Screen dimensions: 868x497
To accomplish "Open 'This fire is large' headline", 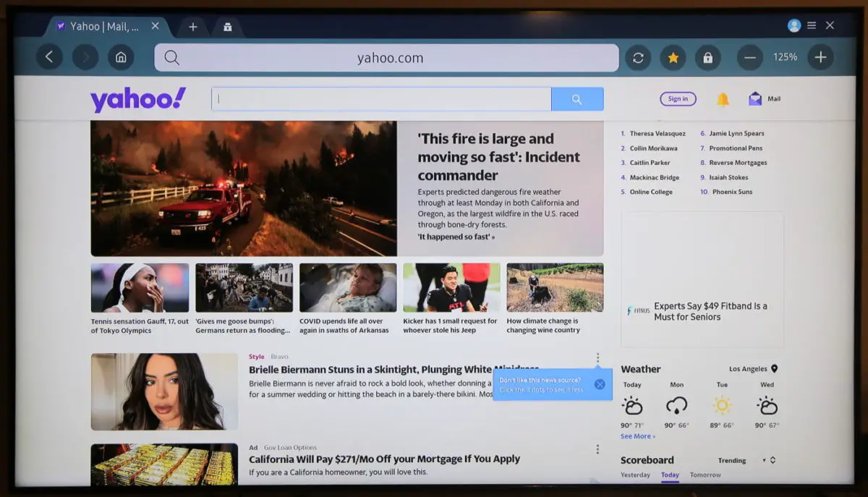I will click(x=499, y=157).
